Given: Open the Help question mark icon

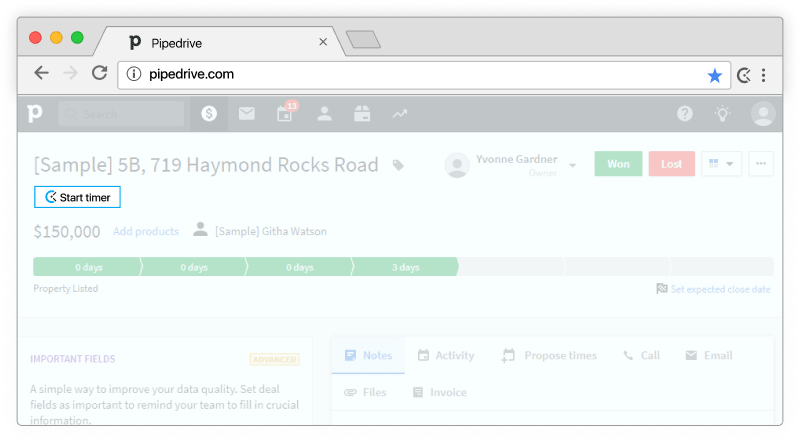Looking at the screenshot, I should [x=685, y=113].
